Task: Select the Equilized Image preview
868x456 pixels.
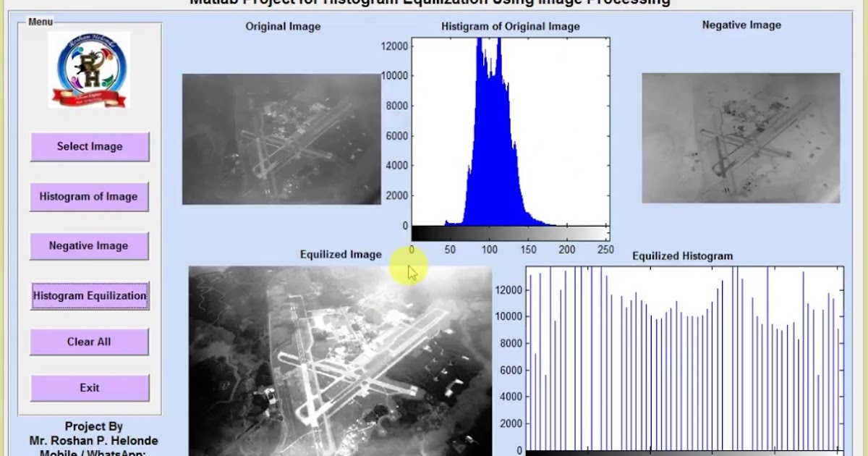Action: [340, 362]
